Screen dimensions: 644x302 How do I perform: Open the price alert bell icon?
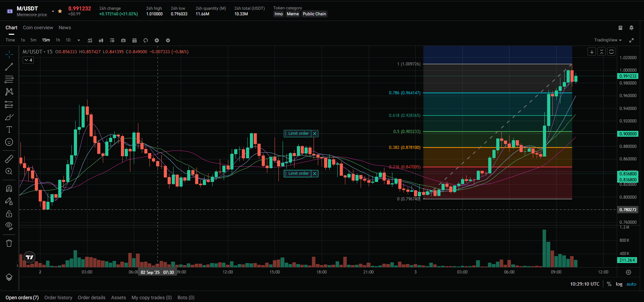tap(631, 28)
